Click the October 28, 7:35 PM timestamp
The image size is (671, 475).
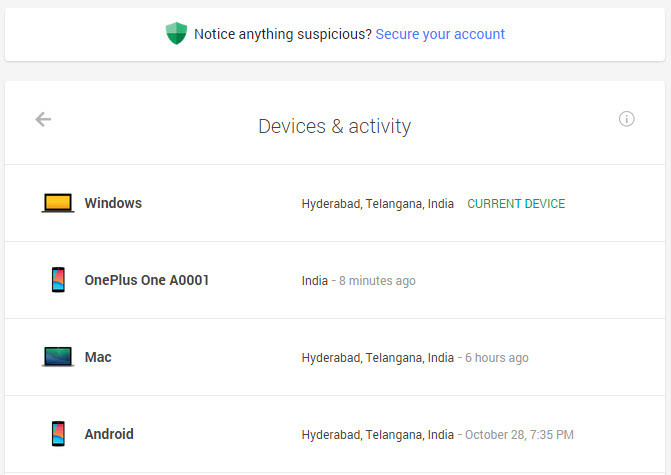click(519, 435)
